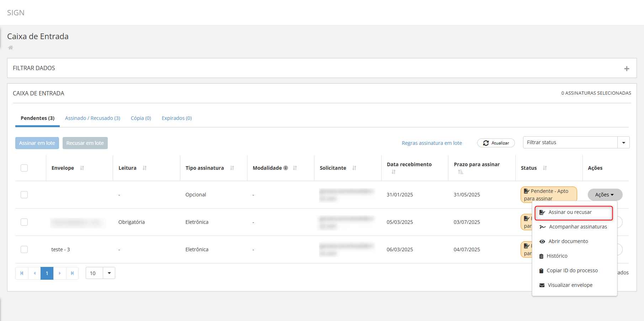The width and height of the screenshot is (644, 321).
Task: Click the '0 ASSINATURAS SELECIONADAS' counter
Action: point(596,93)
